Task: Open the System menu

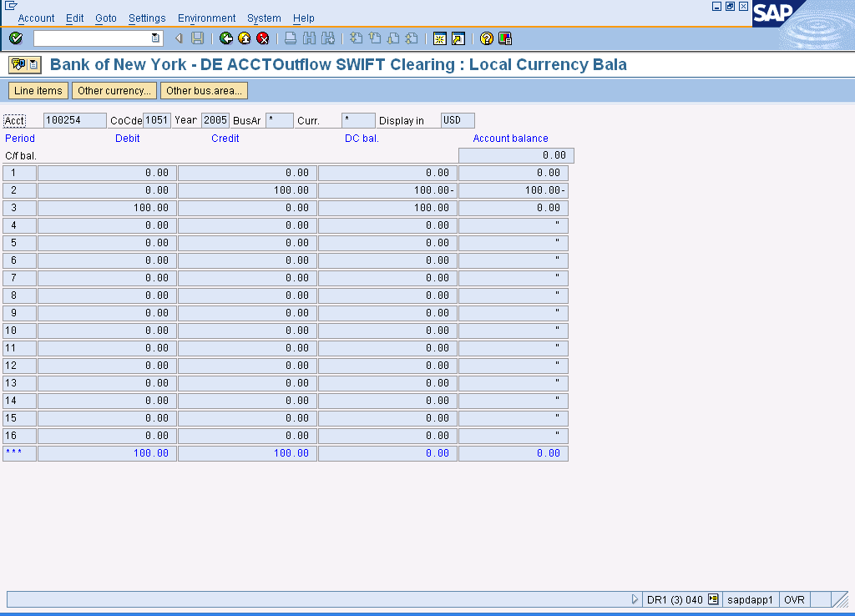Action: (x=264, y=18)
